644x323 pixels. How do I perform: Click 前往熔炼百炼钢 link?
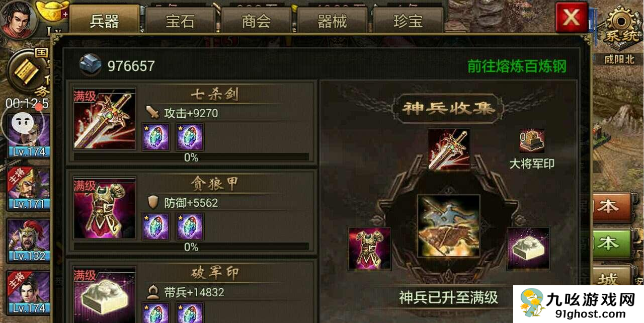pos(517,66)
